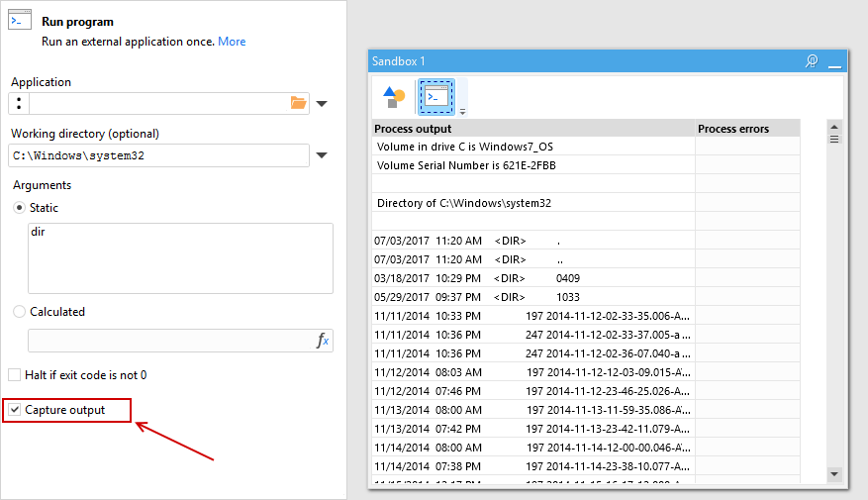Click the Process output column header
This screenshot has height=500, width=868.
coord(533,129)
